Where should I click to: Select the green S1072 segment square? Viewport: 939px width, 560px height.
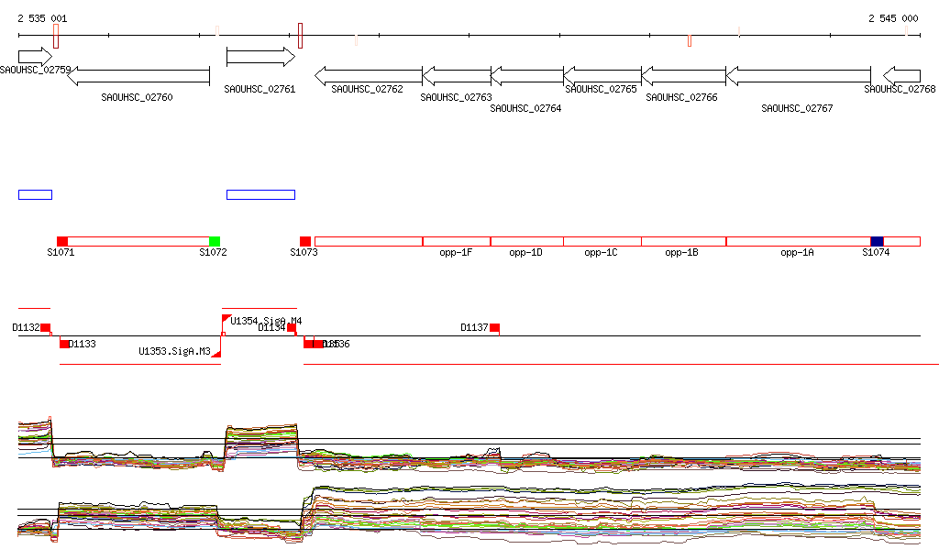[x=215, y=241]
